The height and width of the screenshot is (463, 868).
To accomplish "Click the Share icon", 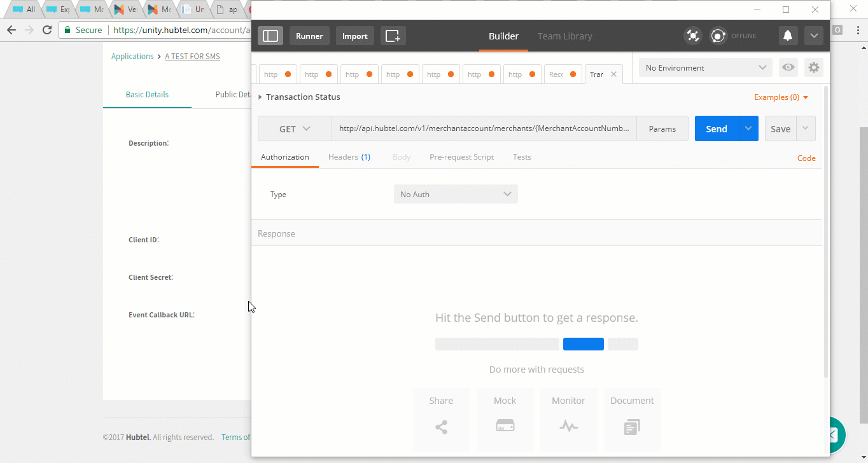I will [441, 427].
